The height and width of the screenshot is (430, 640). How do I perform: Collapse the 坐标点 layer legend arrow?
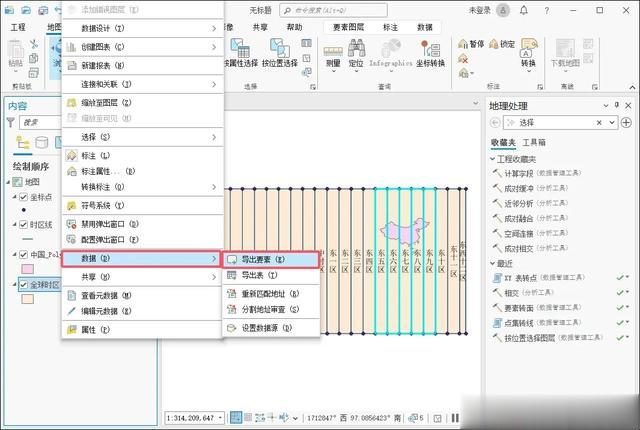click(15, 197)
